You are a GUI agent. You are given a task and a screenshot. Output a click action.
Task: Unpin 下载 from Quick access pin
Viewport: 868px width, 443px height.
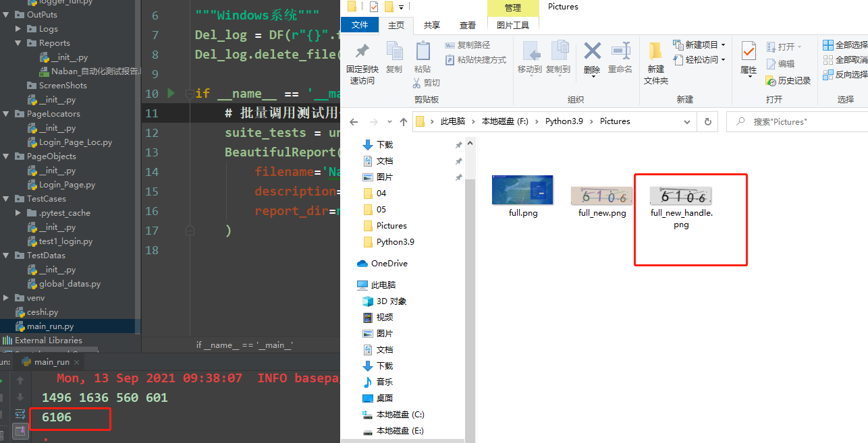[458, 145]
